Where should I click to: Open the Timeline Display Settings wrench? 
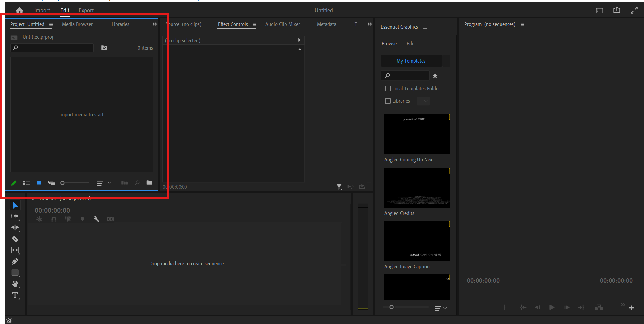point(96,219)
